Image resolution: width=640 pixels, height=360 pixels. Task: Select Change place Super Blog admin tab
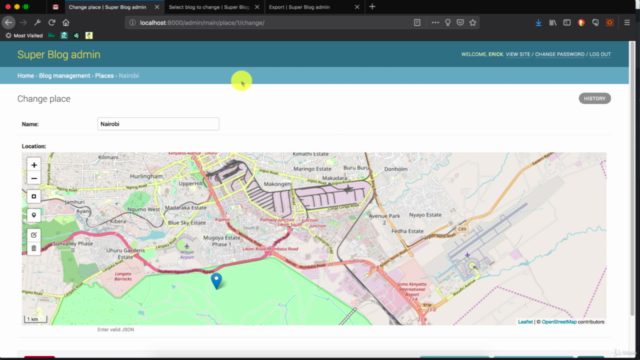(107, 7)
